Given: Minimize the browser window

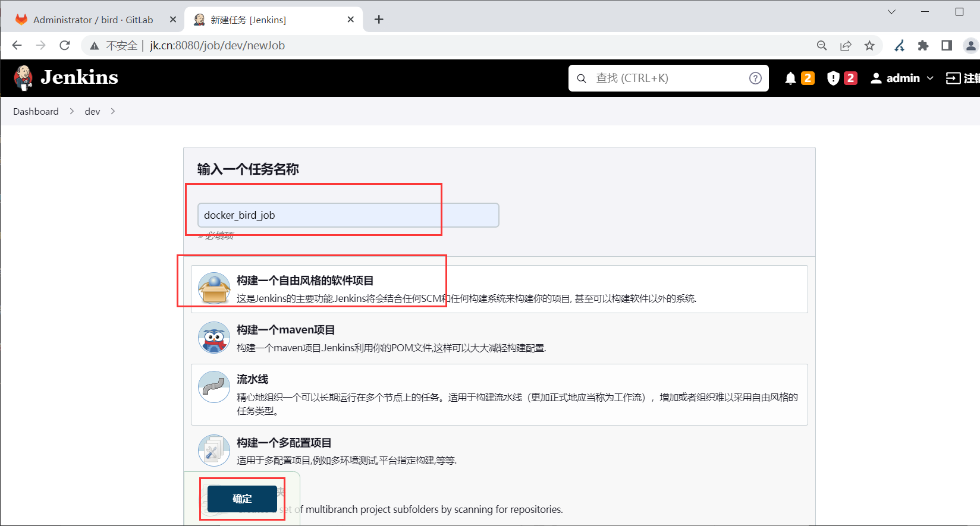Looking at the screenshot, I should pos(925,12).
